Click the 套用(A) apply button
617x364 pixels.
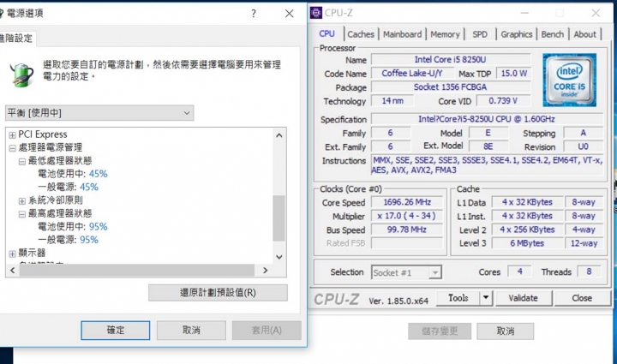[x=267, y=331]
